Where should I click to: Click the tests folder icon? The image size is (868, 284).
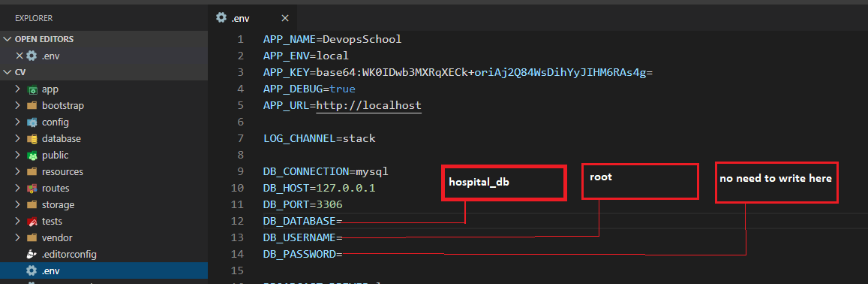(x=32, y=222)
